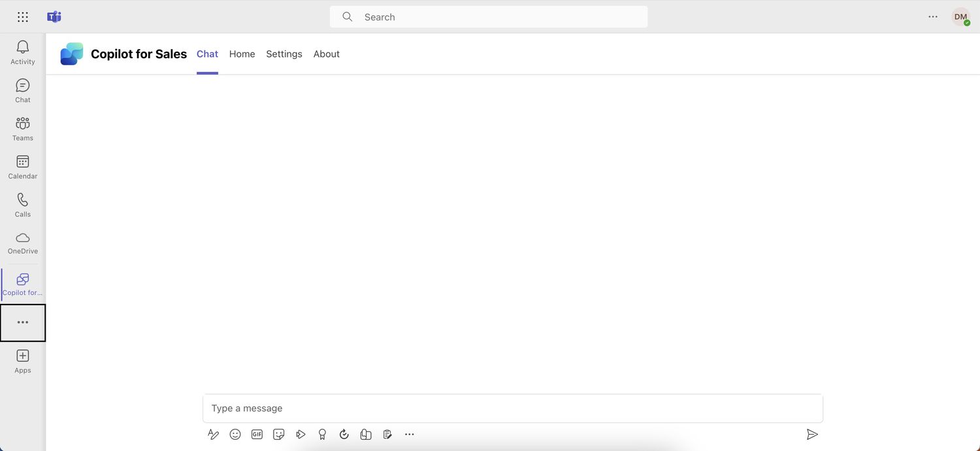980x451 pixels.
Task: Switch to the Home tab
Action: 242,54
